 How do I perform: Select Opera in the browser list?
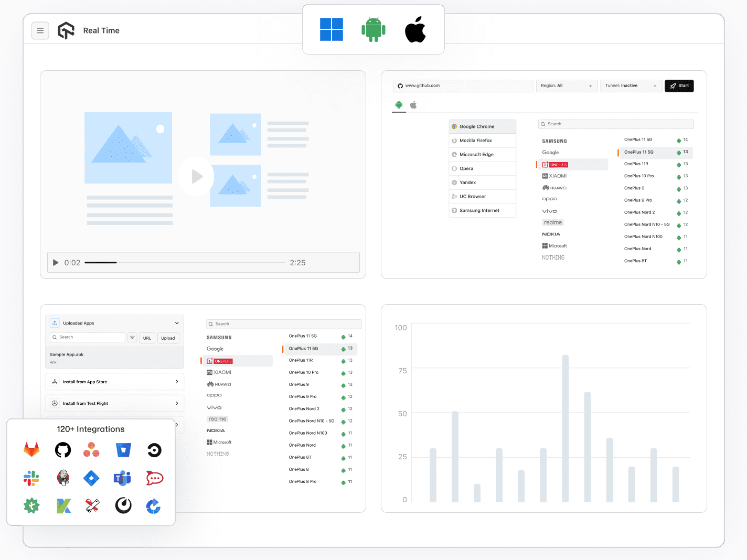click(x=483, y=168)
